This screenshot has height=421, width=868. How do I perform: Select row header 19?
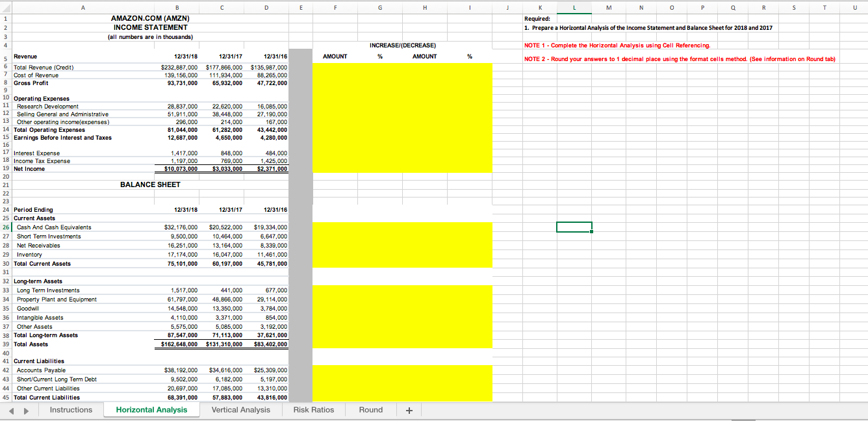6,168
